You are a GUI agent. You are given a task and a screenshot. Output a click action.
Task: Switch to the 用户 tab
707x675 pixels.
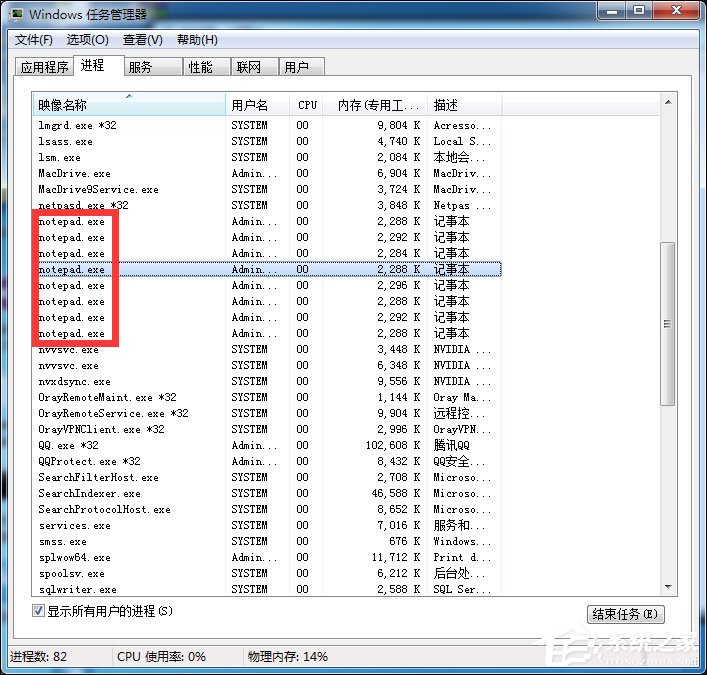[302, 67]
